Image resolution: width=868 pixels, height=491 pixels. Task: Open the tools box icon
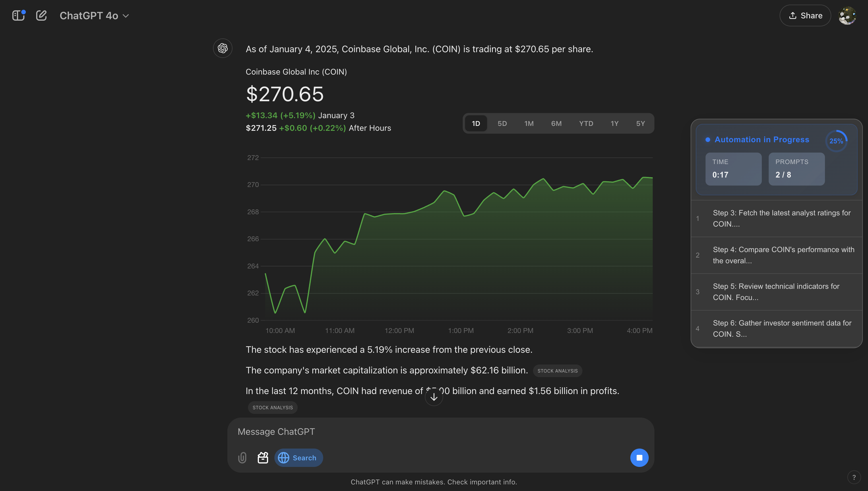tap(263, 458)
